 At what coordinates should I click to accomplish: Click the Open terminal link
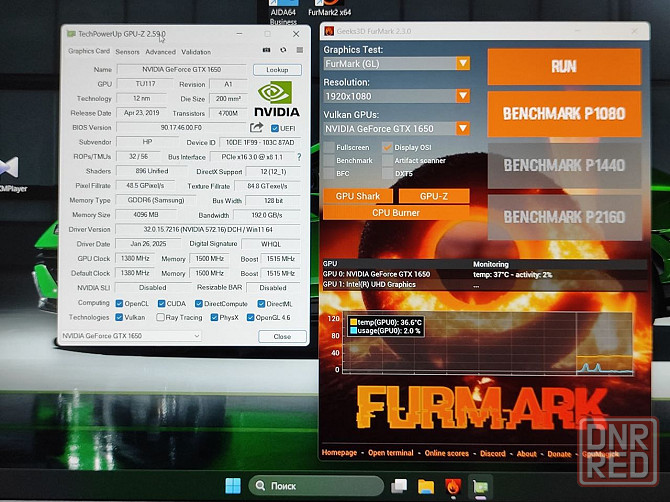[x=391, y=452]
